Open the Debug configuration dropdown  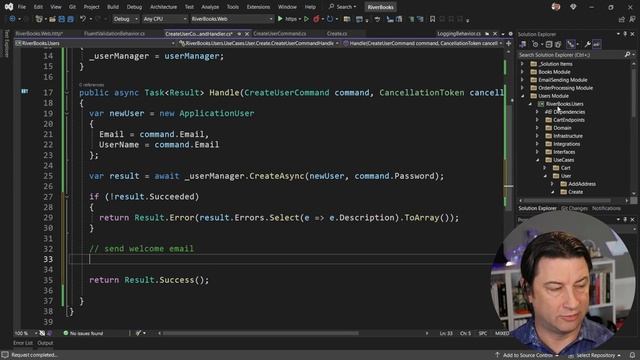click(125, 19)
